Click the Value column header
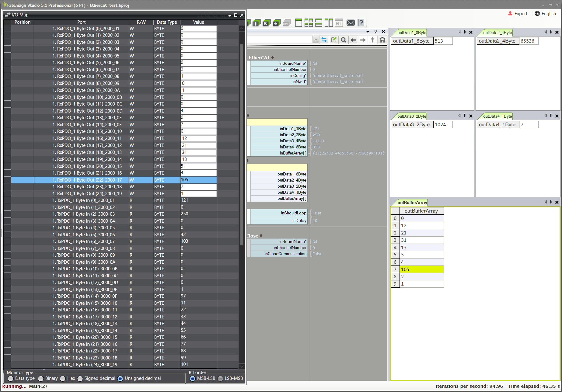The height and width of the screenshot is (392, 562). [199, 22]
